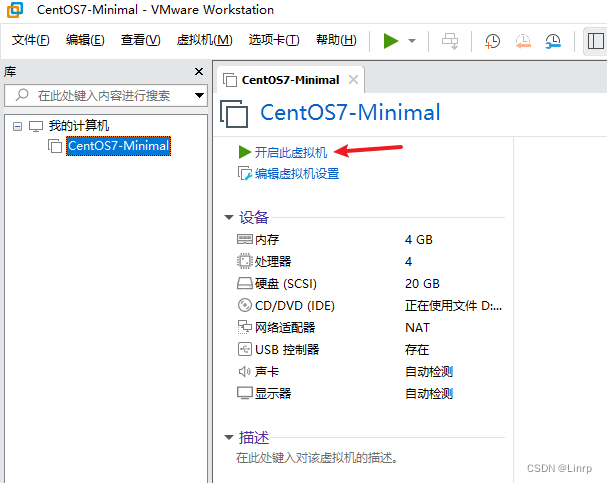Click the green play icon beside 开启此虚拟机
Screen dimensions: 607x483
pyautogui.click(x=245, y=152)
